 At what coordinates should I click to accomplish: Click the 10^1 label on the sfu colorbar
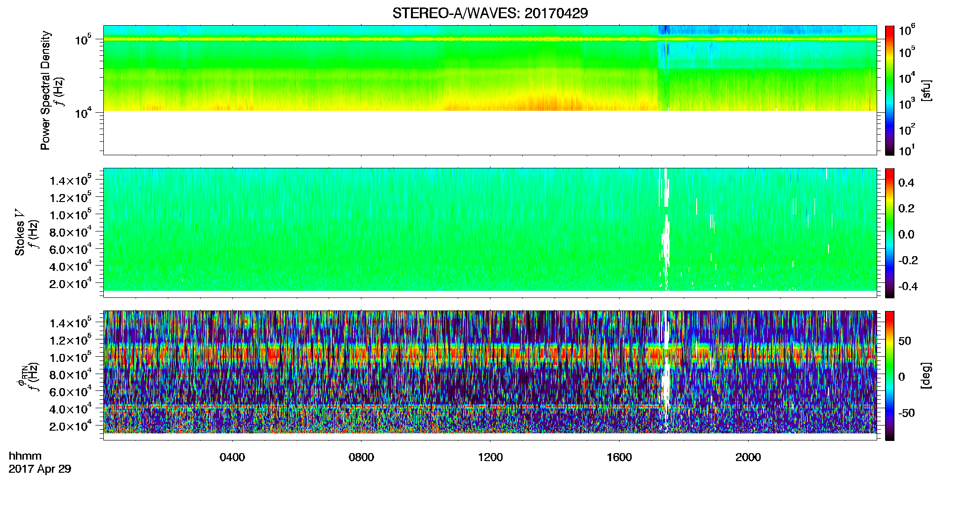pos(907,151)
